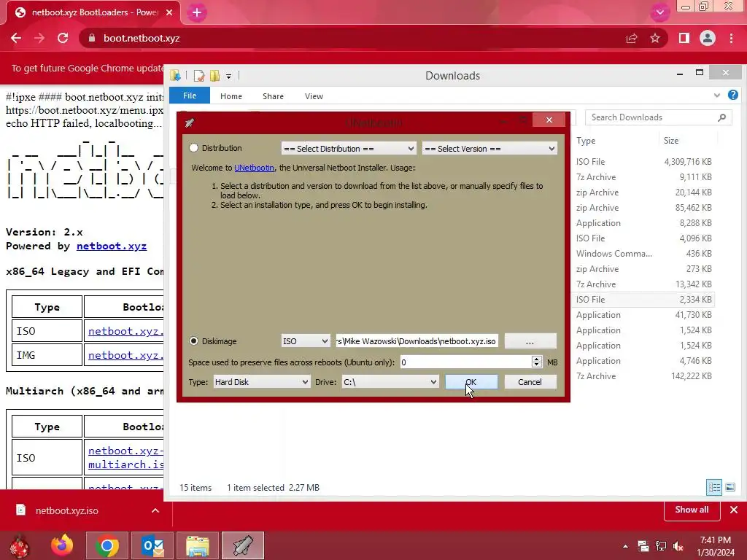Open Outlook from the taskbar
Image resolution: width=747 pixels, height=560 pixels.
tap(152, 545)
